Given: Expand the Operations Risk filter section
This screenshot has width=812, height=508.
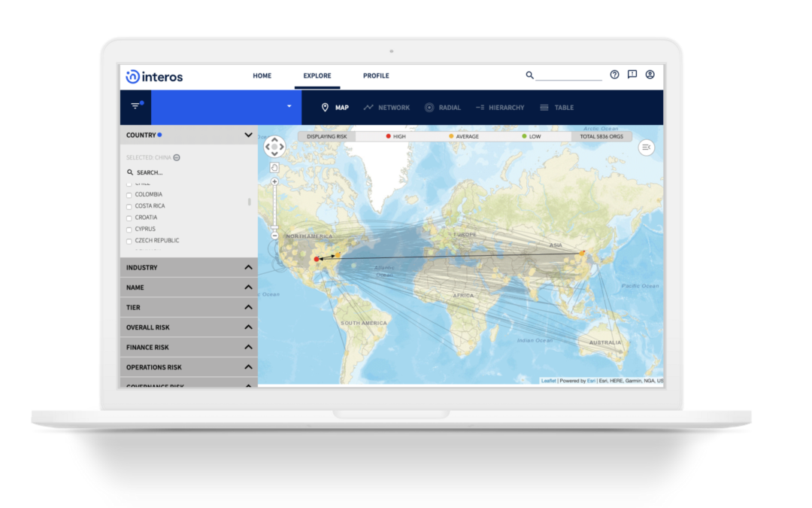Looking at the screenshot, I should tap(248, 367).
